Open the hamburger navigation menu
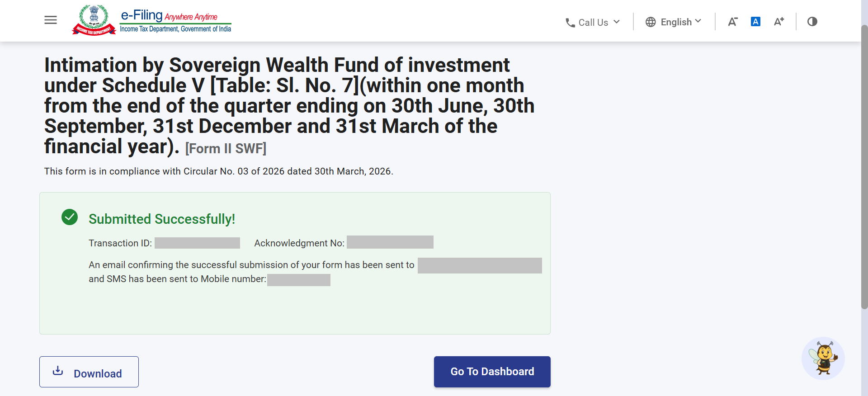Image resolution: width=868 pixels, height=396 pixels. coord(51,20)
